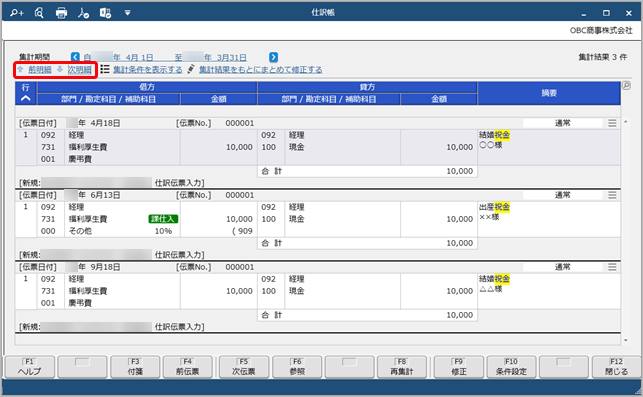
Task: Click the green 課仕入 tag
Action: (x=163, y=219)
